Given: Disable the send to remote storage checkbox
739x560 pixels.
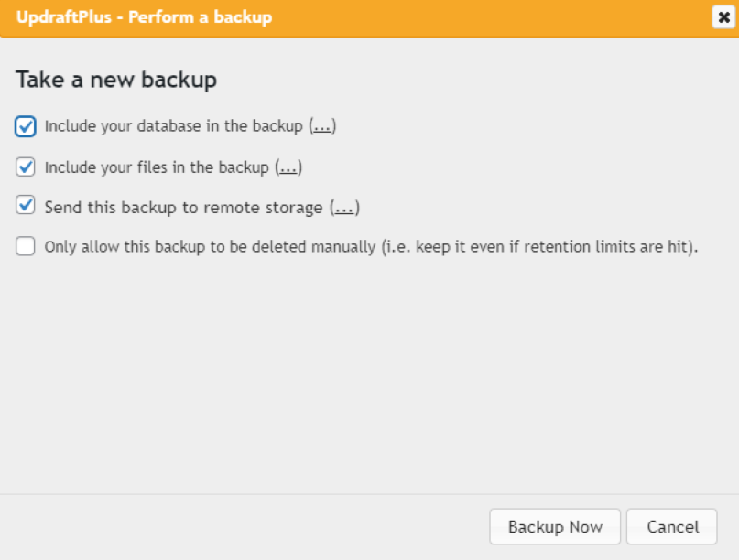Looking at the screenshot, I should tap(26, 207).
